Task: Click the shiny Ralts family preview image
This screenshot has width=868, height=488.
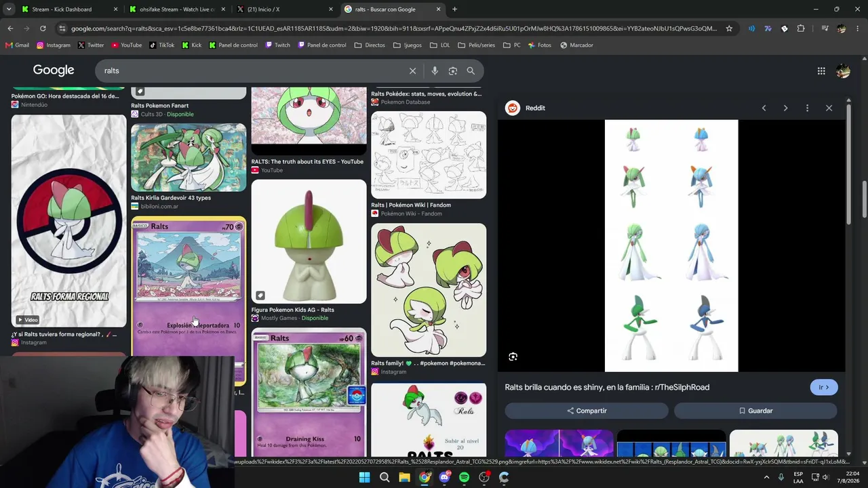Action: pos(671,246)
